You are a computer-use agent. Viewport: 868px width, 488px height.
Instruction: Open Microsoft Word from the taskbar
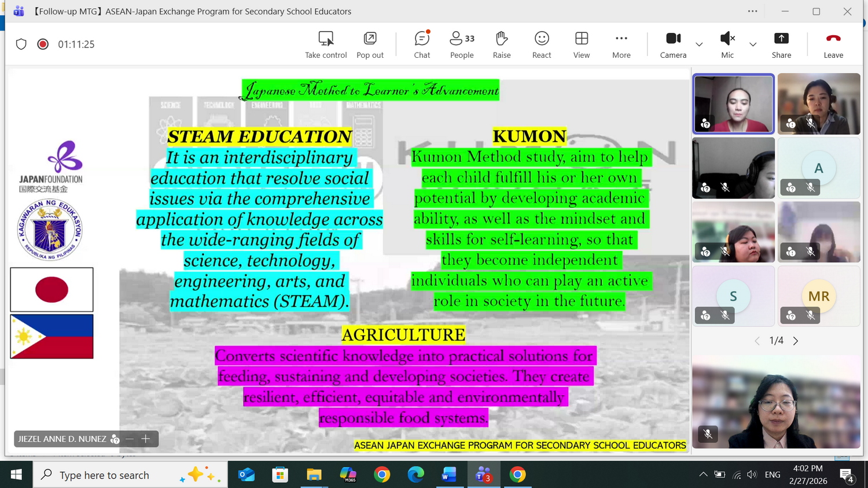[x=448, y=475]
